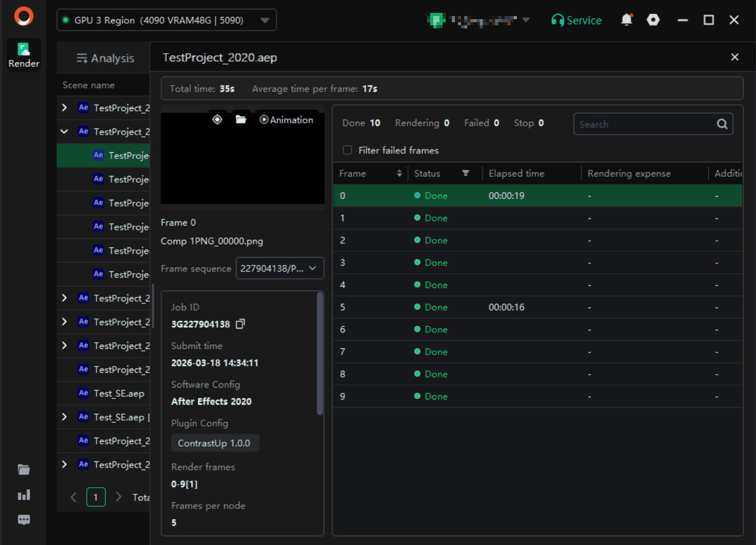
Task: Click the locate target icon above preview
Action: 217,120
